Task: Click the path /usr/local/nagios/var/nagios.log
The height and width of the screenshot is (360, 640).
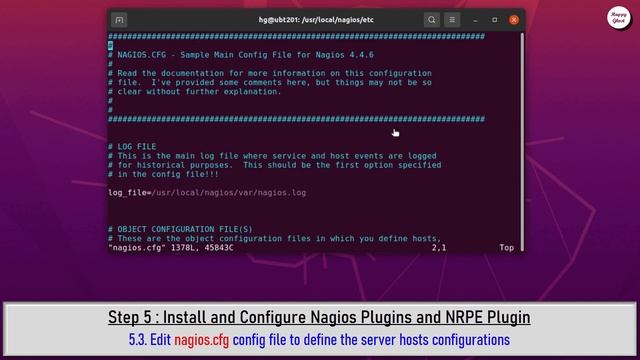Action: (229, 193)
